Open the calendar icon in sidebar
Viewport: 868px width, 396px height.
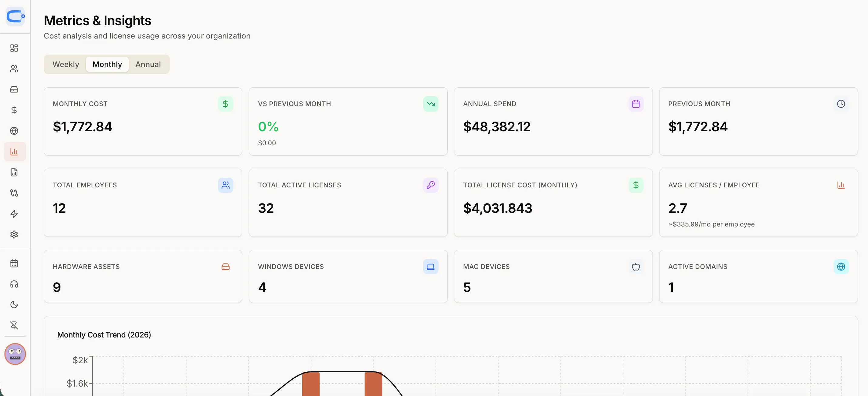pyautogui.click(x=14, y=263)
